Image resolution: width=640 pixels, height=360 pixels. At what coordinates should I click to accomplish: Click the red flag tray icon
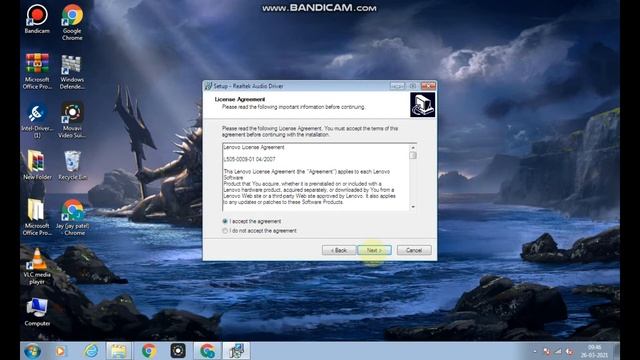(x=547, y=351)
